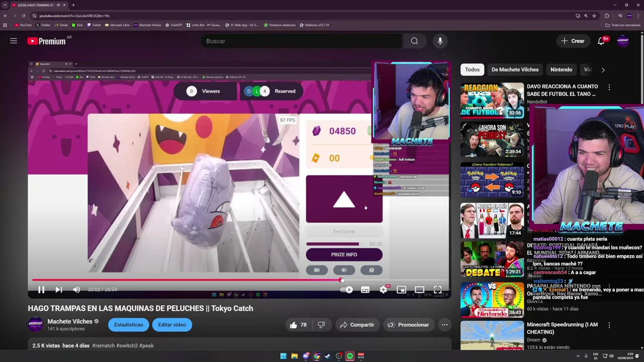
Task: Show hidden system tray icons
Action: point(578,356)
